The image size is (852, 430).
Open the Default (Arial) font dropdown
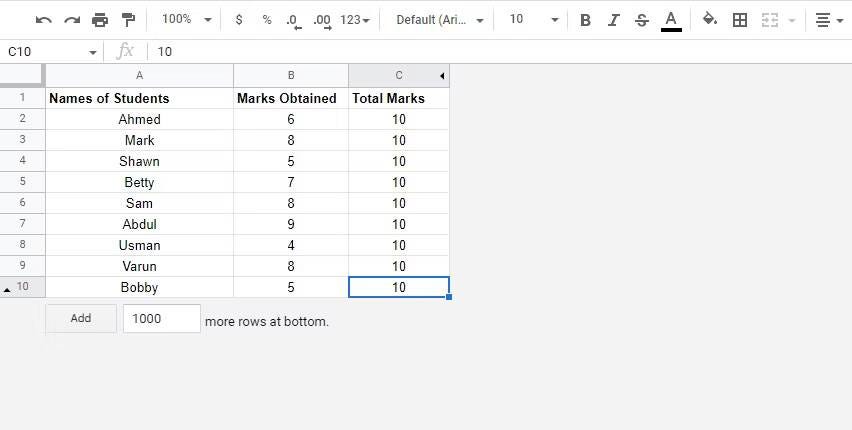click(x=440, y=20)
